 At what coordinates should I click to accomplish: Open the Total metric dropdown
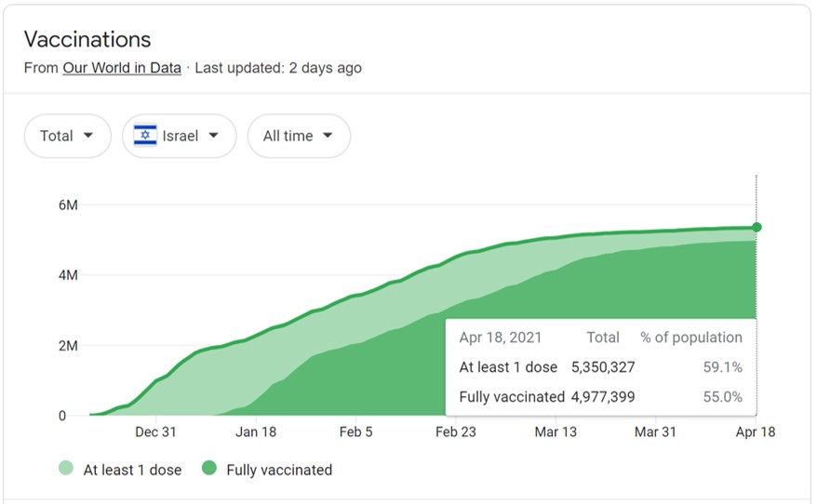point(67,136)
